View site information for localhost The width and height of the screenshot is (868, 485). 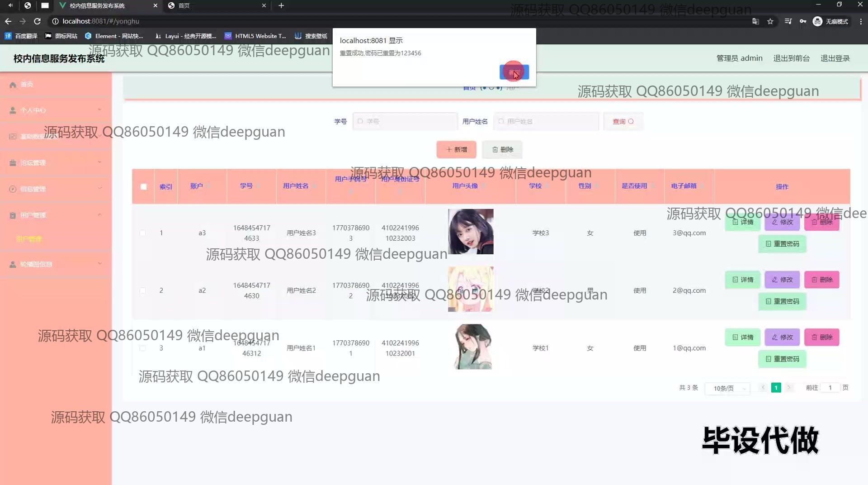55,21
